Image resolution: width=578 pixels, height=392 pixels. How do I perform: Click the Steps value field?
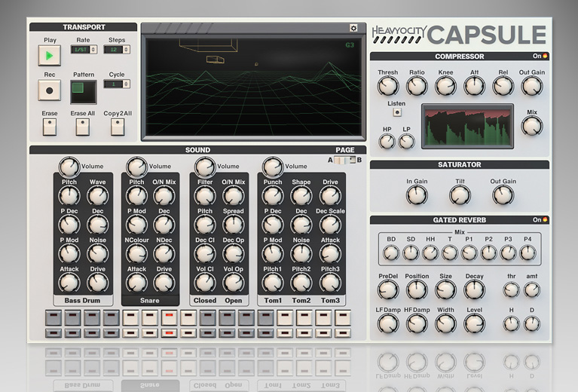tap(114, 50)
